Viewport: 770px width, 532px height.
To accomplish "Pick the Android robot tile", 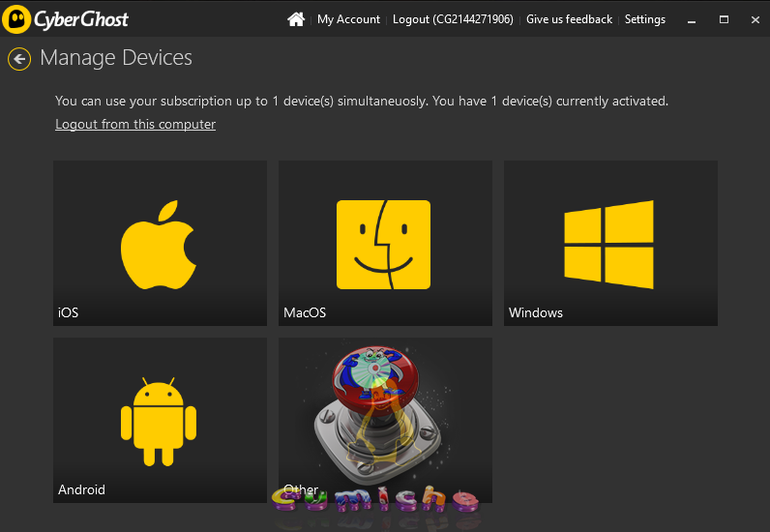I will click(x=160, y=420).
